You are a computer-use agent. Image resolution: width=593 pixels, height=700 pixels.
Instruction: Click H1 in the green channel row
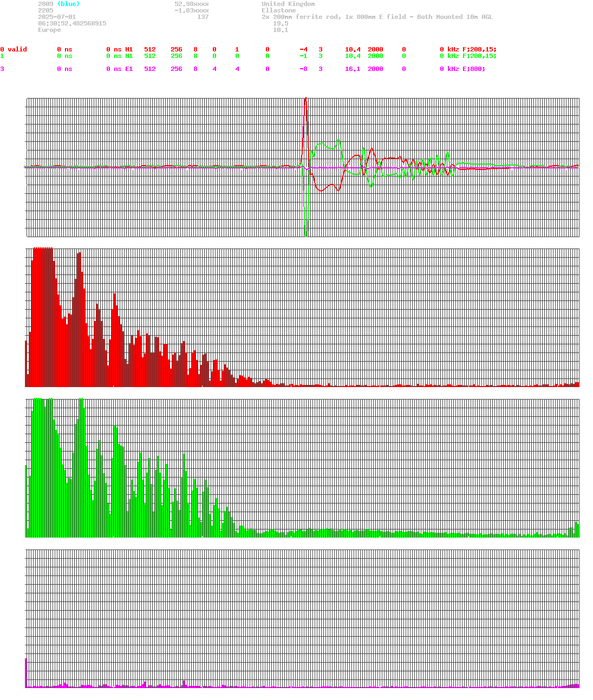click(129, 56)
